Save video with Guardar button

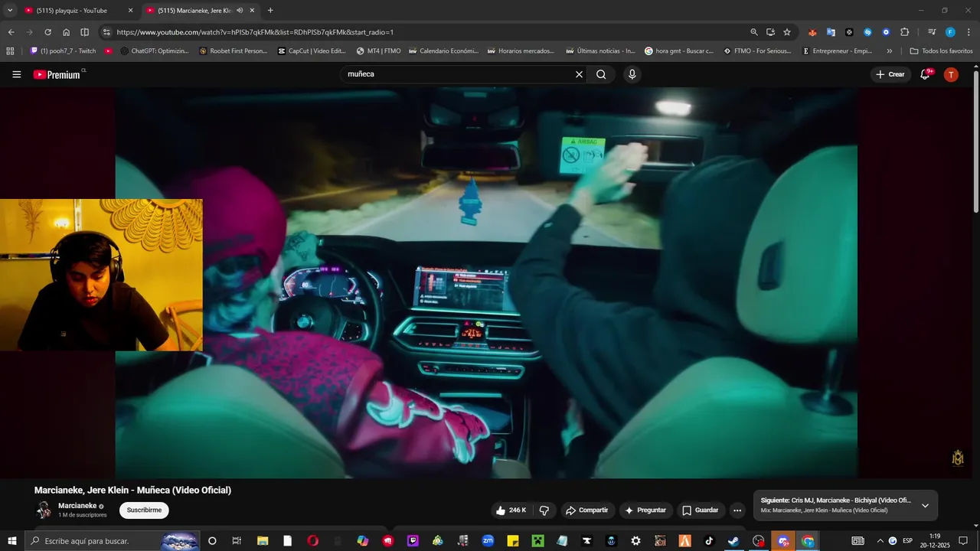tap(700, 510)
